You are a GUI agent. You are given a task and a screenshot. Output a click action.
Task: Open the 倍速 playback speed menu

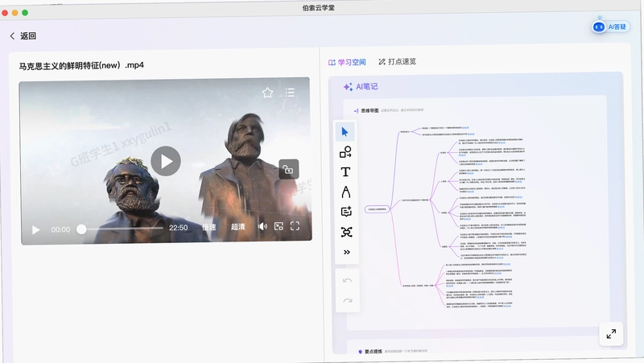tap(208, 227)
